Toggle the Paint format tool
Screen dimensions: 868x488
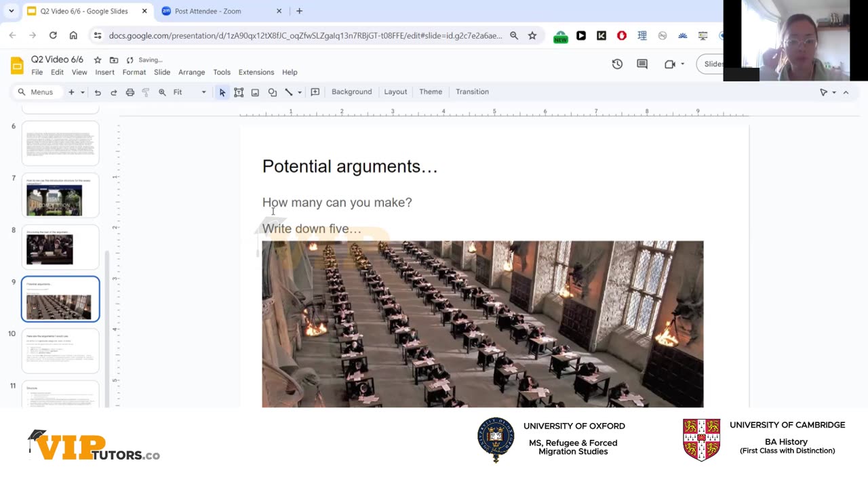pyautogui.click(x=146, y=92)
